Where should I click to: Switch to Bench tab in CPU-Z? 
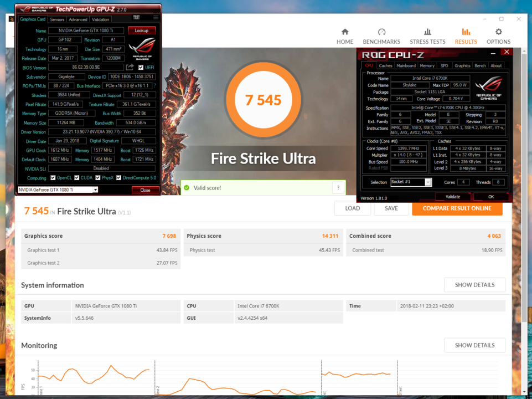(480, 66)
